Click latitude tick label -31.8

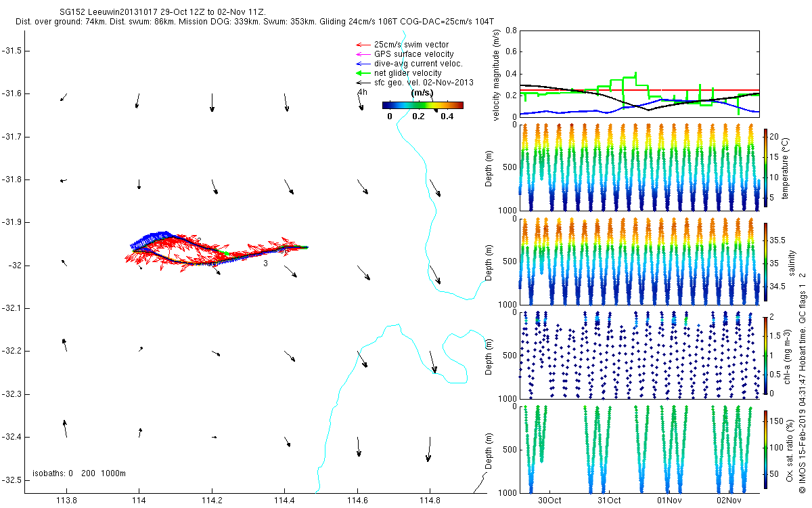(13, 179)
